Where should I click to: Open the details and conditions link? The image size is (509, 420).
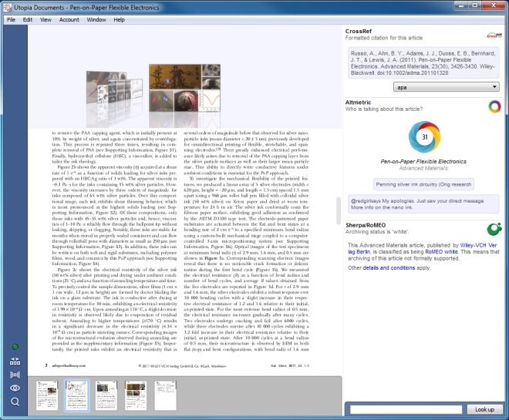point(389,268)
